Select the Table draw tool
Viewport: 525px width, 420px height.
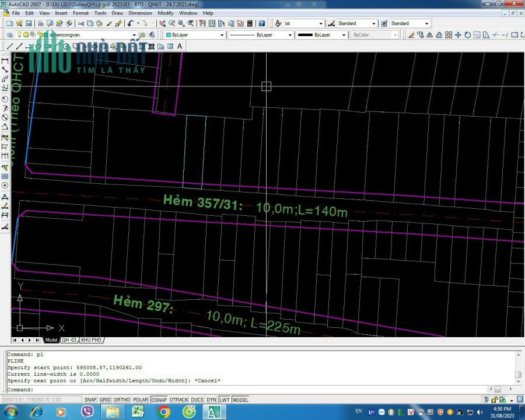[170, 46]
